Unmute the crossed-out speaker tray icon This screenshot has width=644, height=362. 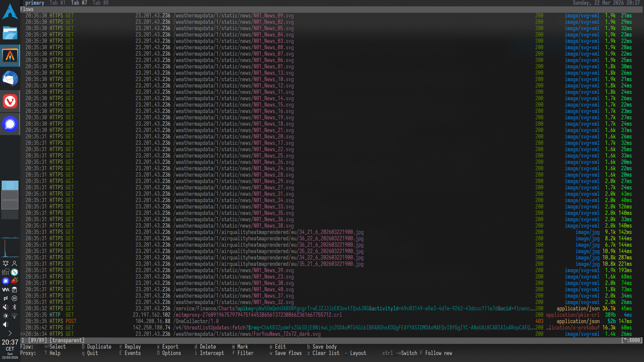pyautogui.click(x=5, y=307)
